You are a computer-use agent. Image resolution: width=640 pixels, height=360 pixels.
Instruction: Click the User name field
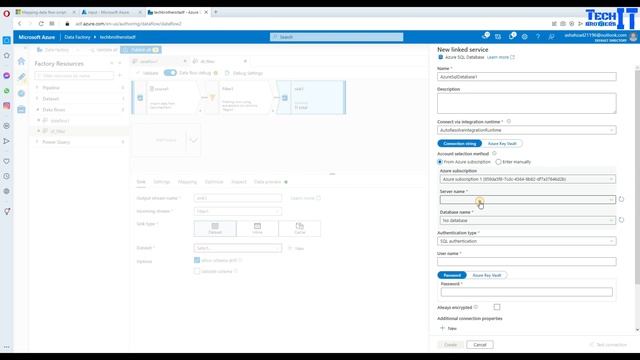527,262
